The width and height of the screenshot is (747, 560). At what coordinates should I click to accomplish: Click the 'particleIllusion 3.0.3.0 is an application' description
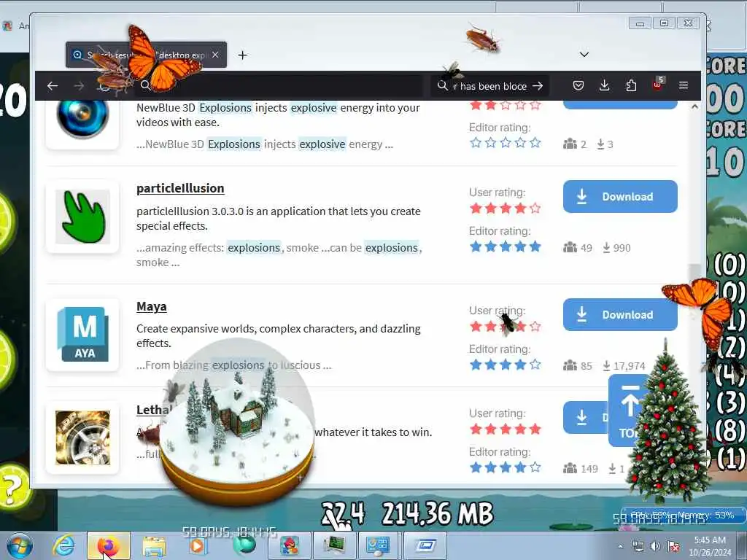coord(278,218)
